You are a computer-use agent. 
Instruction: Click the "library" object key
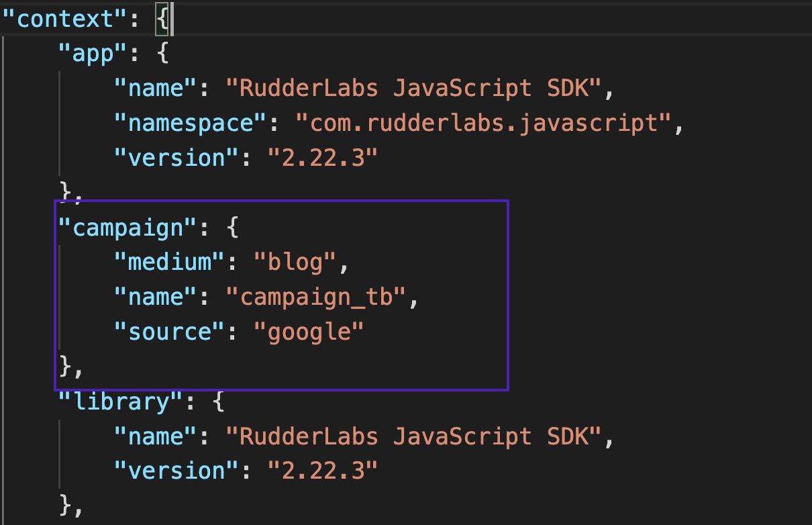(x=115, y=401)
